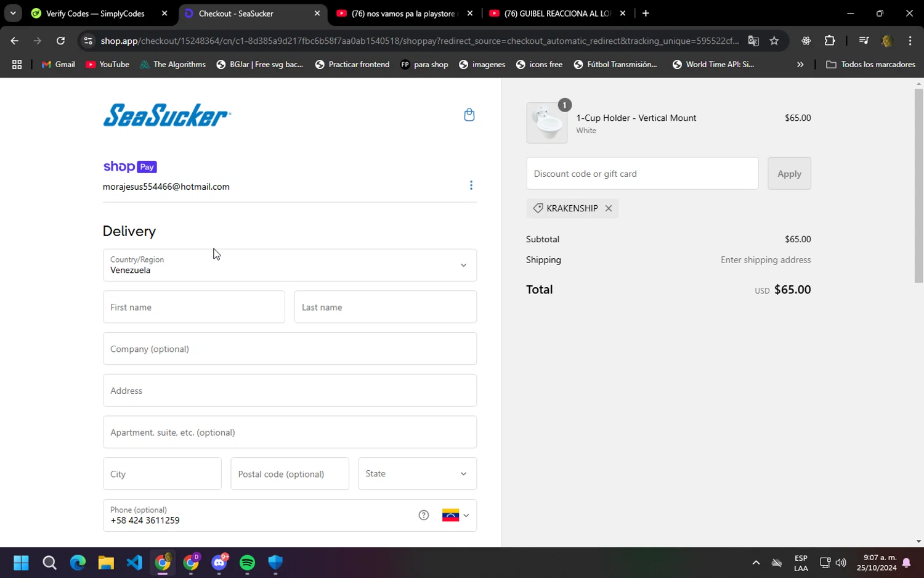924x578 pixels.
Task: Click the translate page icon
Action: tap(753, 41)
